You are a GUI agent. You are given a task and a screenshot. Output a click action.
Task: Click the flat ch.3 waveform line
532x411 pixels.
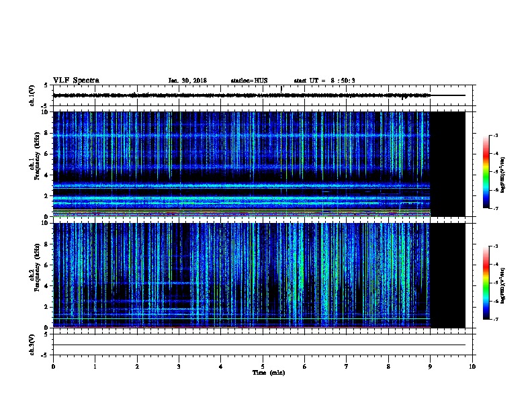(259, 345)
